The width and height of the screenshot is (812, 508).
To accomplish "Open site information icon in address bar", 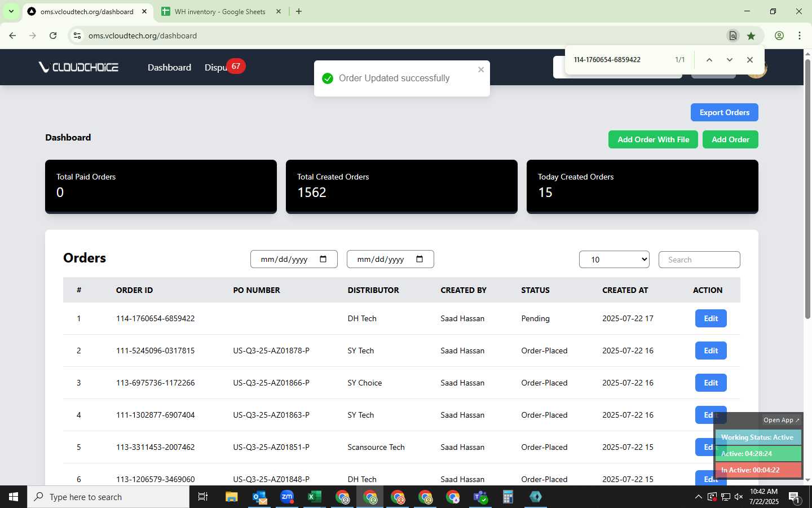I will click(77, 36).
